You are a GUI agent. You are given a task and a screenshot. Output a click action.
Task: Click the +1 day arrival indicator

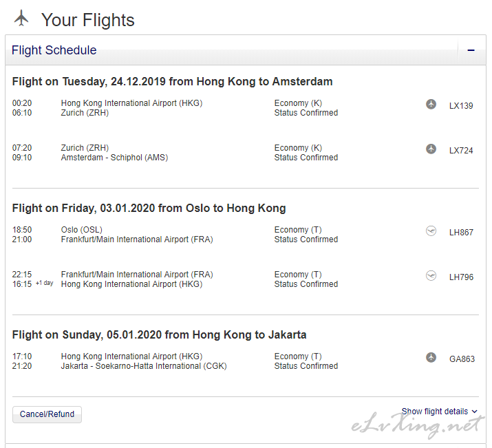pyautogui.click(x=44, y=283)
